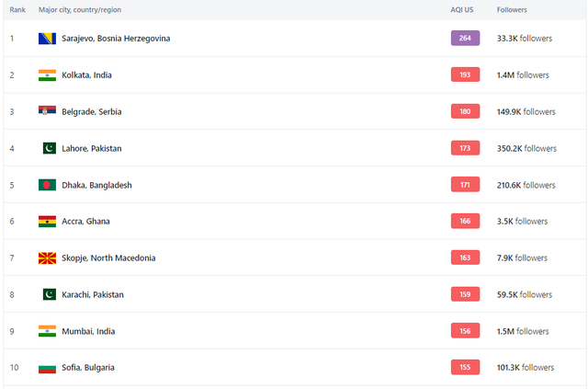
Task: Click the North Macedonia flag icon
Action: [47, 258]
